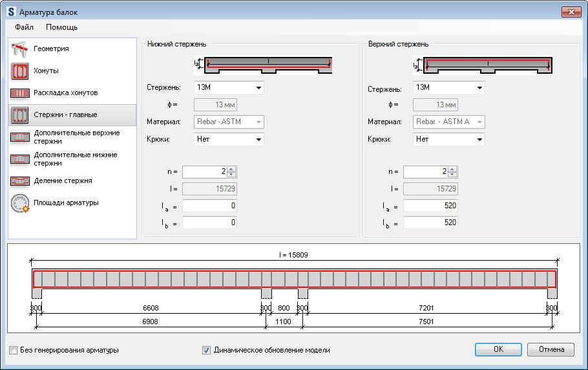Click the app logo icon in title bar
The height and width of the screenshot is (370, 588).
click(11, 12)
